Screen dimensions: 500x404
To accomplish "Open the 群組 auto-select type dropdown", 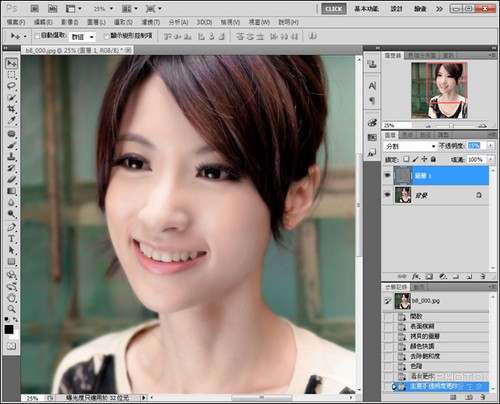I will [x=82, y=37].
